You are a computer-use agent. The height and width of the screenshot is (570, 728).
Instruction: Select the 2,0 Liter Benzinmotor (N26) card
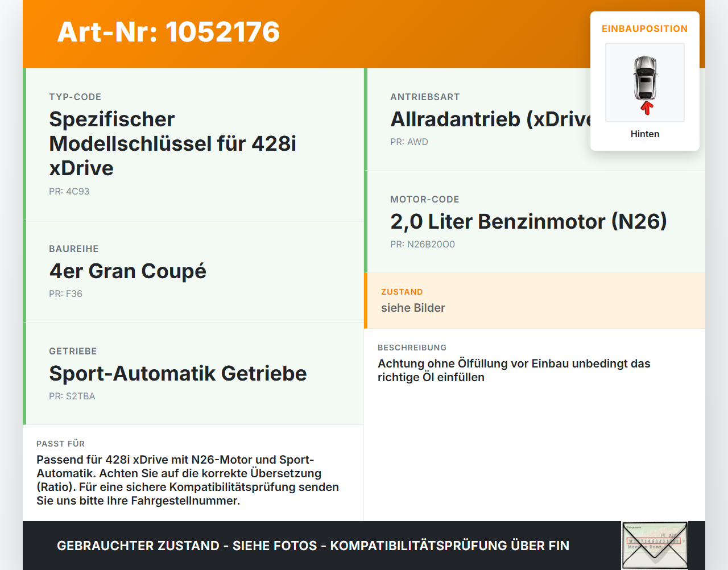click(x=535, y=222)
